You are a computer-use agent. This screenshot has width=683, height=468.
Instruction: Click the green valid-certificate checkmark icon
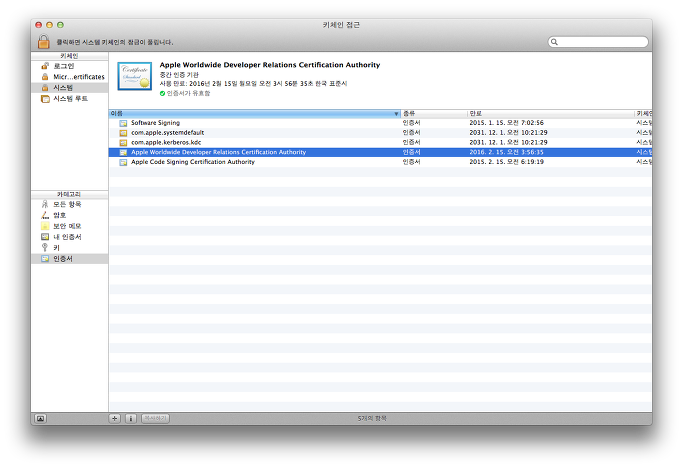pyautogui.click(x=162, y=93)
